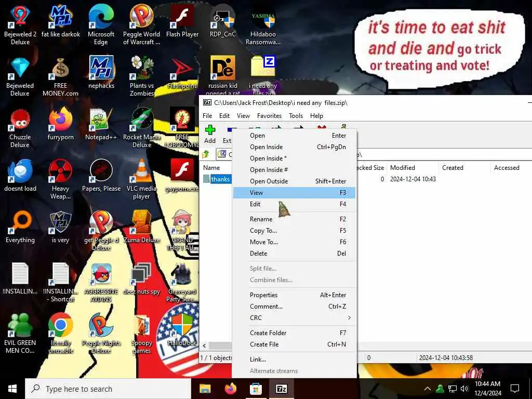
Task: Open Bejeweled 2 Deluxe desktop icon
Action: [x=20, y=24]
